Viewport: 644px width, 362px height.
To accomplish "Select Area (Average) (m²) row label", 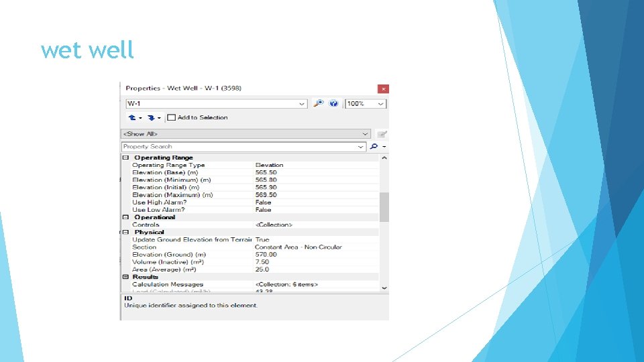I will (164, 269).
